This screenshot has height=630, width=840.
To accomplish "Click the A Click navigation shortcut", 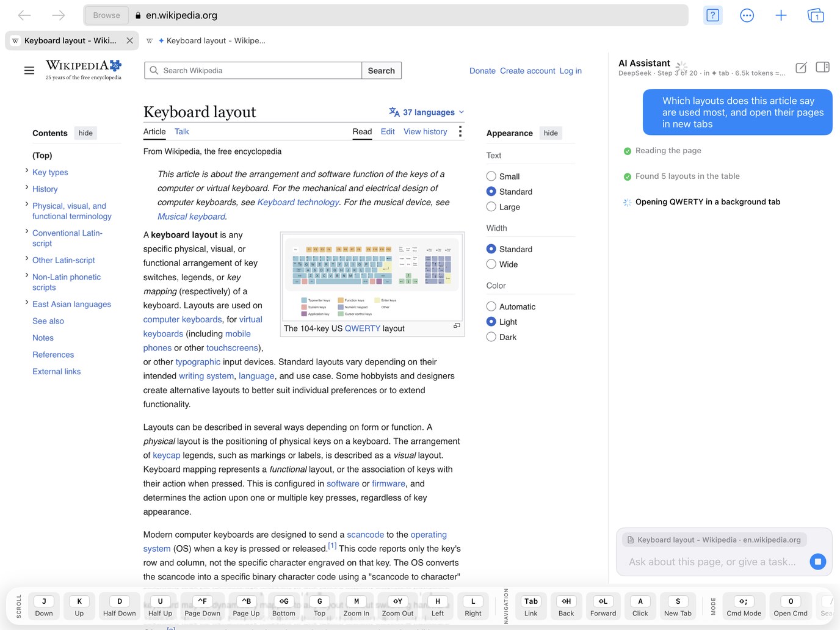I will click(x=640, y=606).
